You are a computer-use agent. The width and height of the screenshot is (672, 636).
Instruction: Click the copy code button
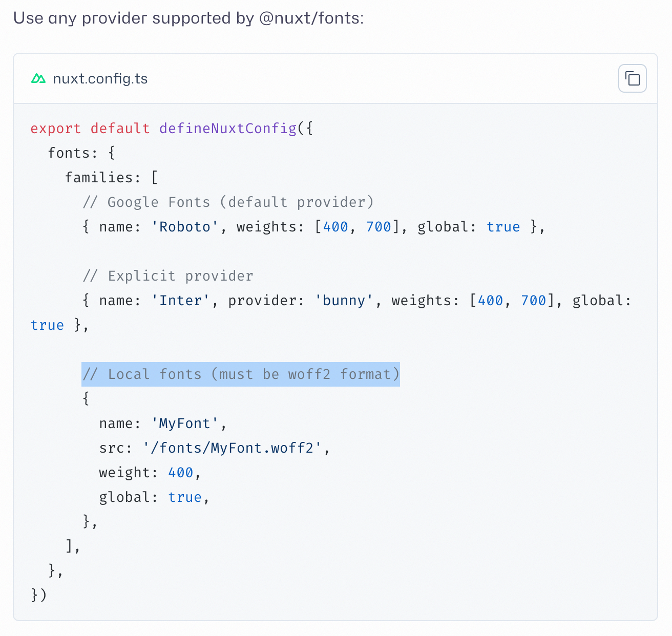632,78
